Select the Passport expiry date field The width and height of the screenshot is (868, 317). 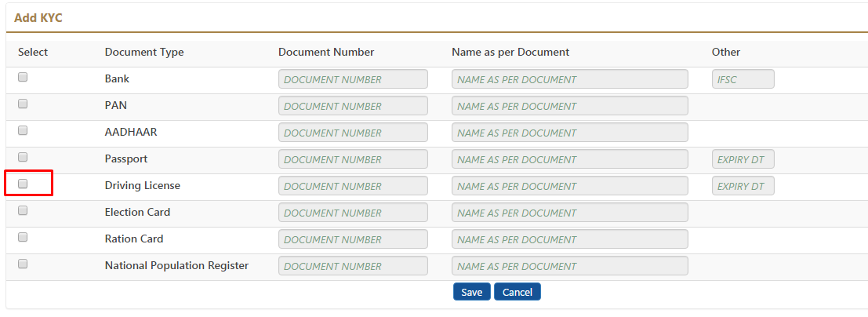tap(743, 159)
